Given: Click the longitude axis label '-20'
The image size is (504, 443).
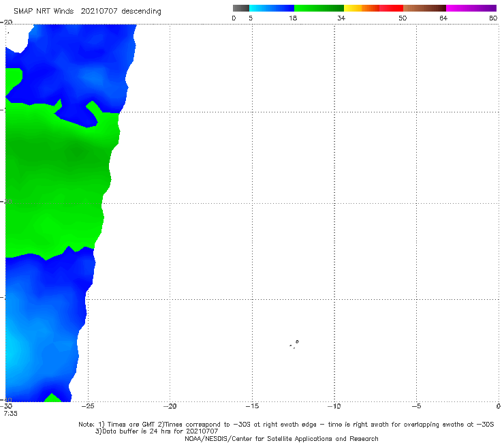Looking at the screenshot, I should [170, 406].
